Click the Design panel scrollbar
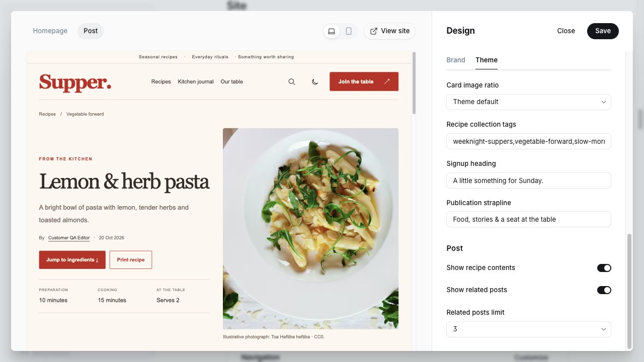The image size is (644, 362). (629, 291)
